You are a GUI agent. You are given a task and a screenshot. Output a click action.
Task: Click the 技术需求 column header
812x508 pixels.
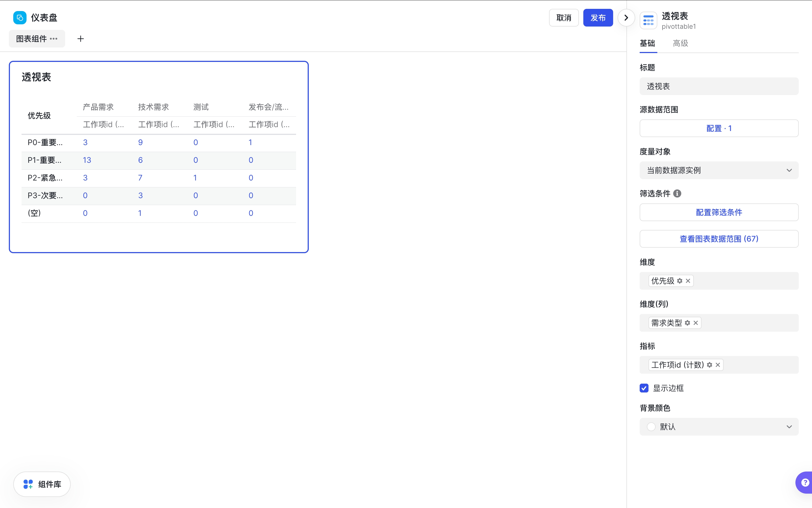pyautogui.click(x=153, y=107)
